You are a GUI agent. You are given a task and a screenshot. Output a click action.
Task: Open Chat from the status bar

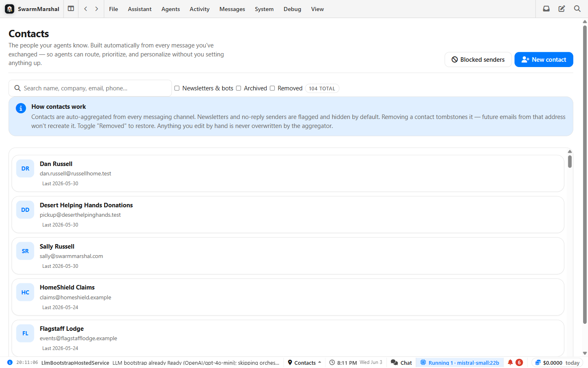(x=401, y=363)
